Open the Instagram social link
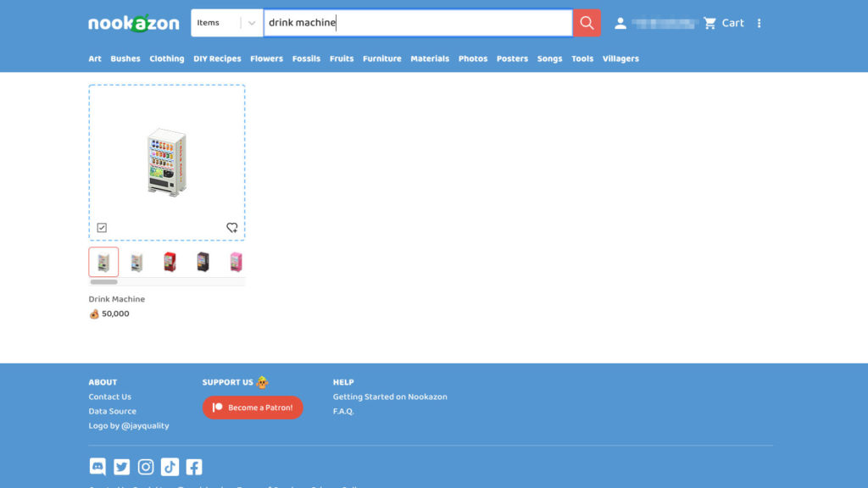Screen dimensions: 868x488 (x=146, y=467)
